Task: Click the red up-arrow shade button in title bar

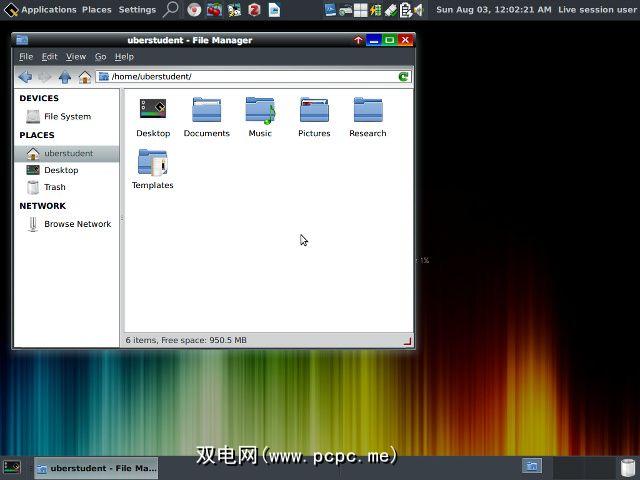Action: [358, 40]
